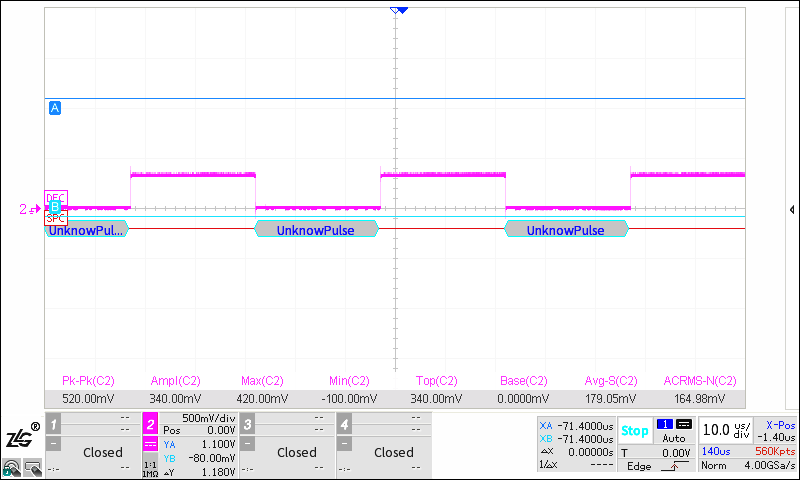The width and height of the screenshot is (800, 480).
Task: Click the truncated UnknowPul... decode packet
Action: point(86,229)
